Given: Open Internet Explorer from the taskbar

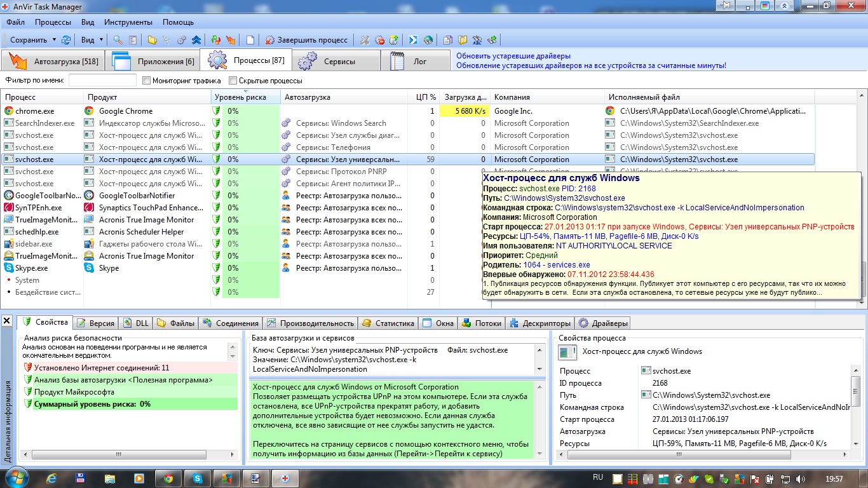Looking at the screenshot, I should tap(51, 478).
